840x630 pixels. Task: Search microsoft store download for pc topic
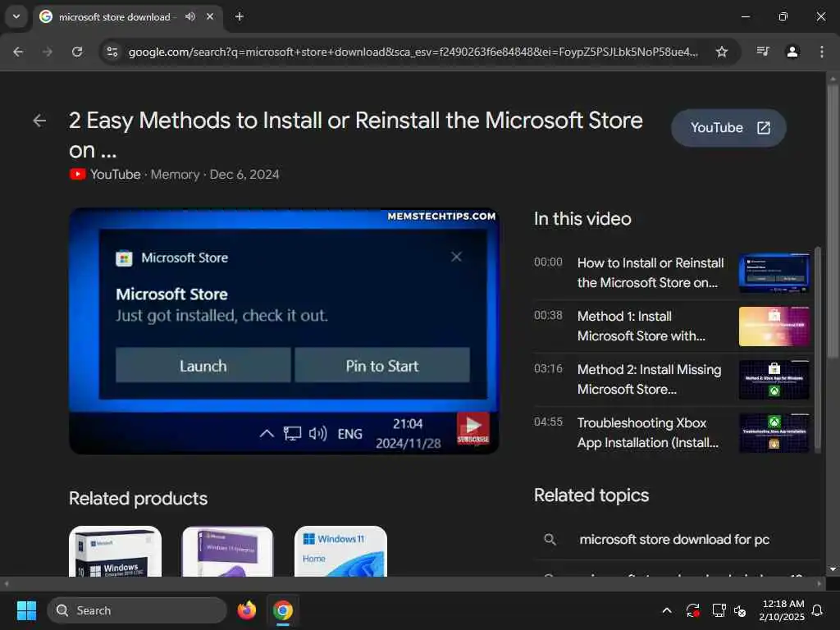point(674,540)
